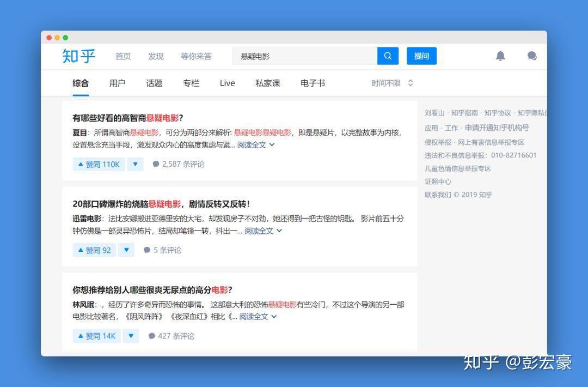Open the 应用 footer link
588x387 pixels.
pos(431,128)
